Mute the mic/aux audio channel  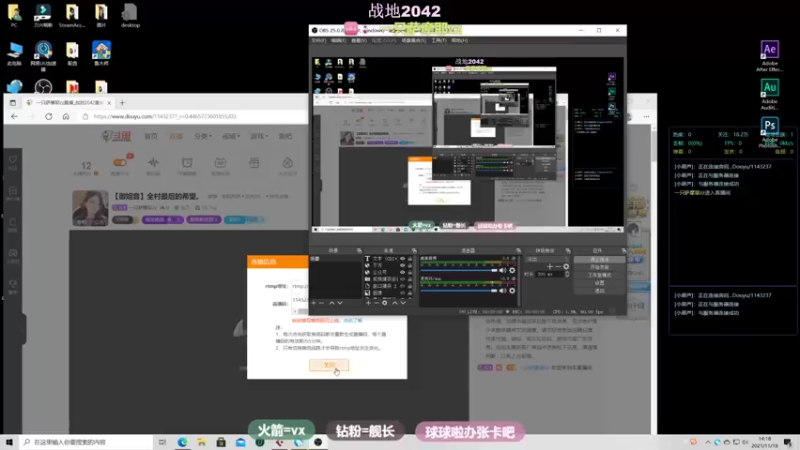[x=503, y=291]
